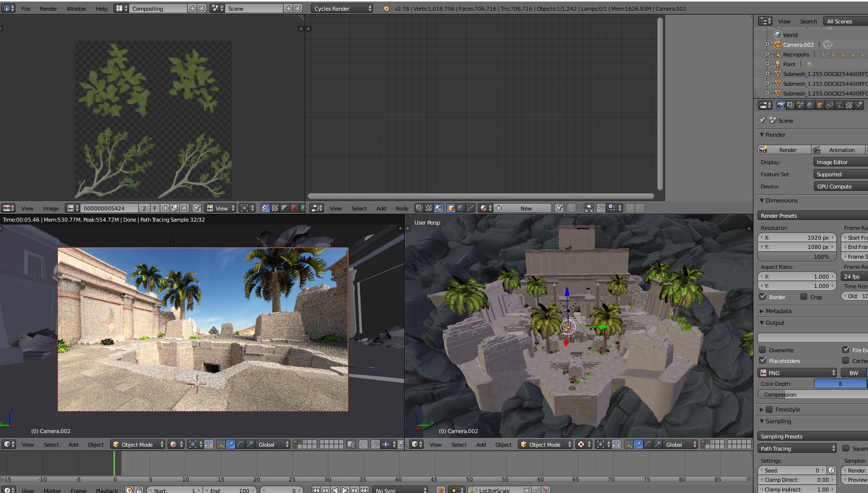This screenshot has width=868, height=493.
Task: Click Camera.002 in the outliner
Action: coord(798,45)
